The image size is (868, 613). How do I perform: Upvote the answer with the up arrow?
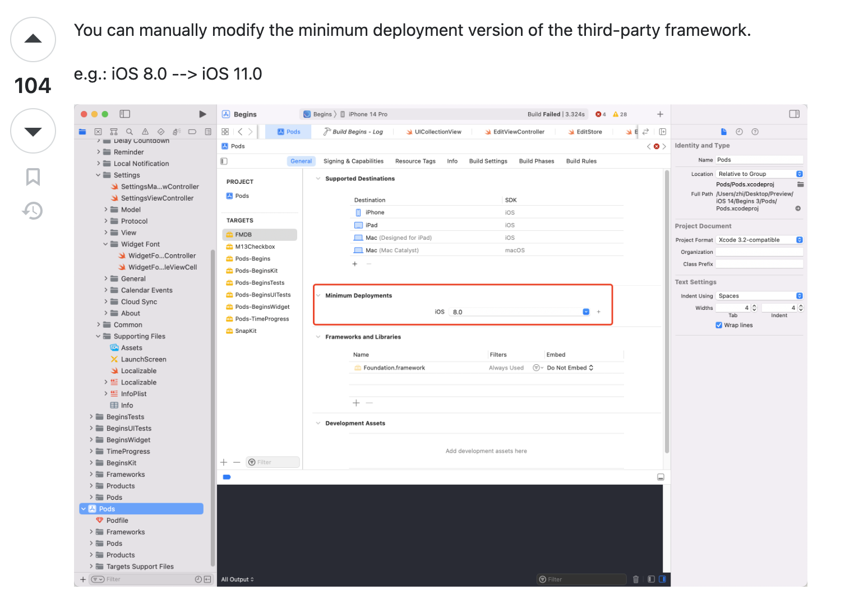pyautogui.click(x=33, y=39)
